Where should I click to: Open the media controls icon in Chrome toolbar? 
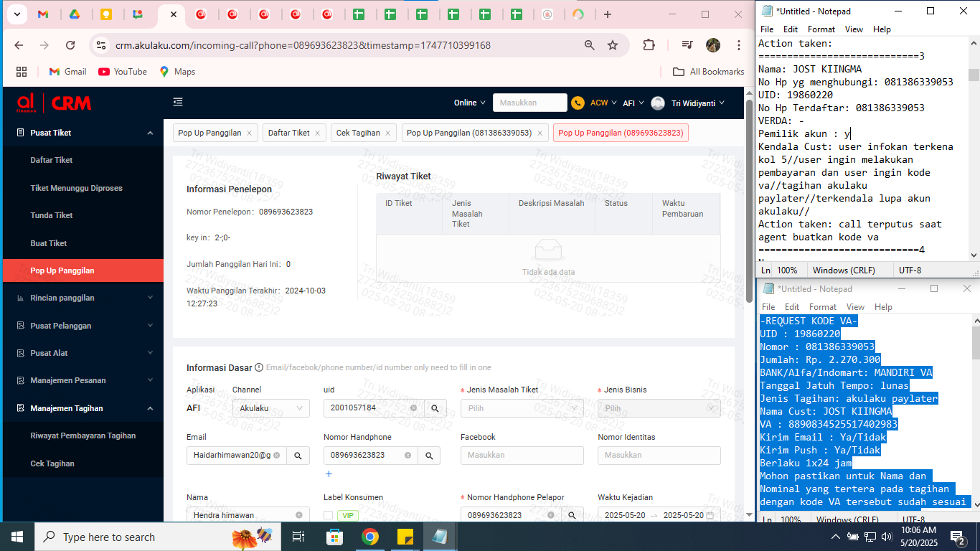[x=687, y=45]
